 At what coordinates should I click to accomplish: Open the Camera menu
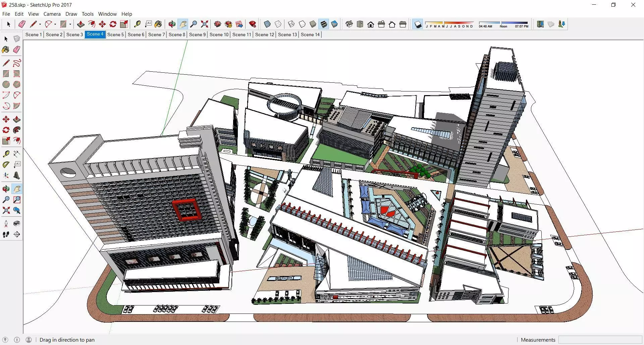point(52,14)
